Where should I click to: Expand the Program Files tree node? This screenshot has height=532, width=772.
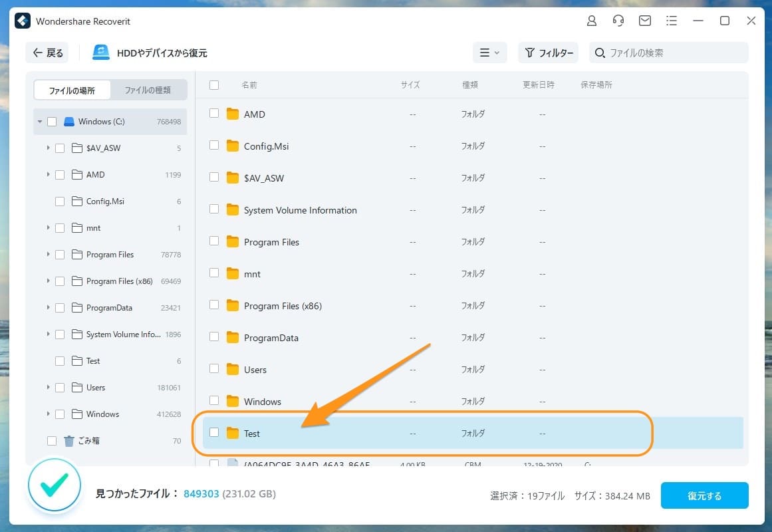[x=48, y=255]
